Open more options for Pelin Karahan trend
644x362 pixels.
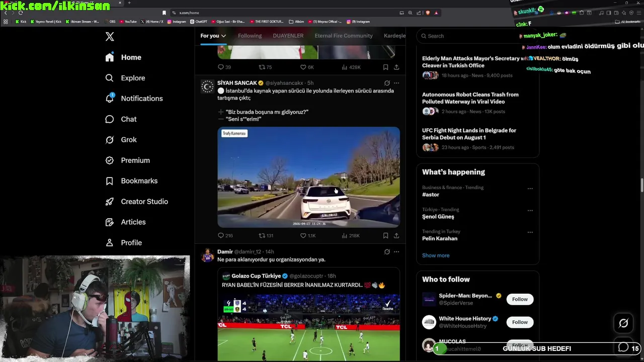tap(530, 232)
